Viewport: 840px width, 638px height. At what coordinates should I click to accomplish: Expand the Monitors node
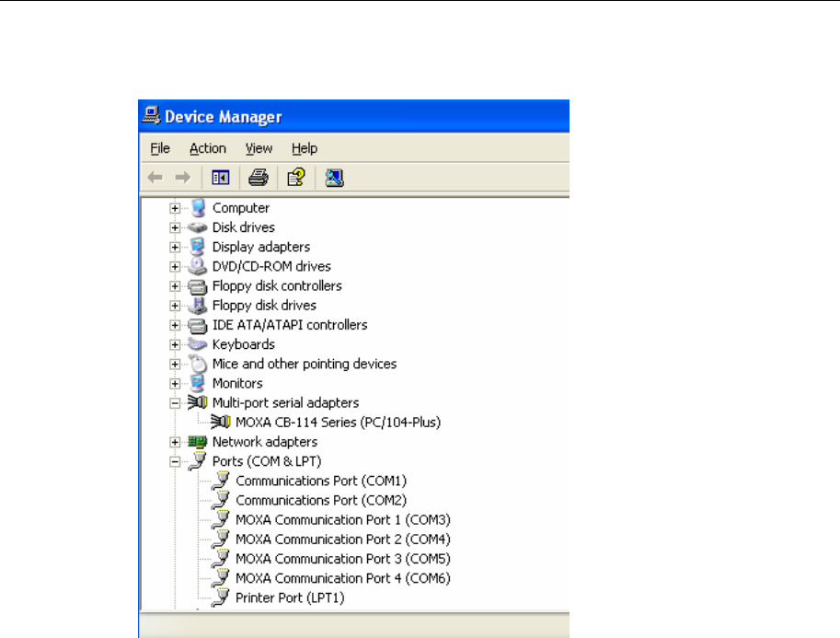pos(175,384)
